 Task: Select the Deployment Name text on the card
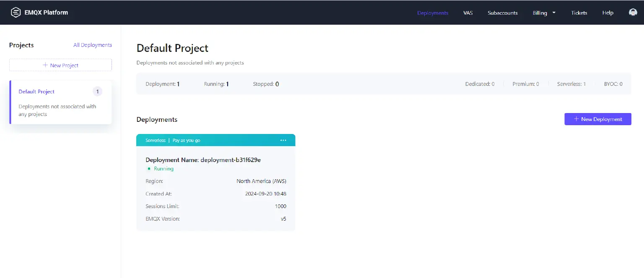203,160
